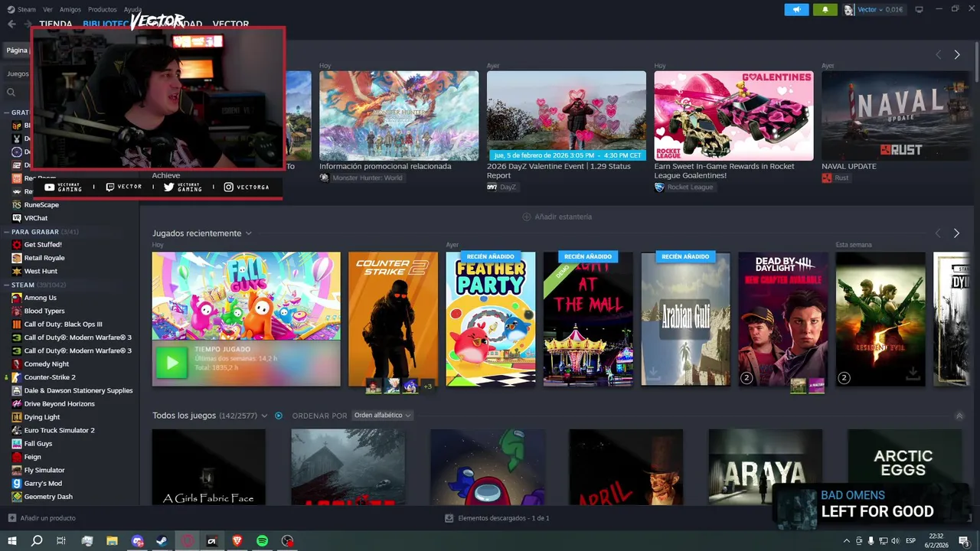This screenshot has height=551, width=980.
Task: Select Among Us in the sidebar
Action: coord(40,298)
